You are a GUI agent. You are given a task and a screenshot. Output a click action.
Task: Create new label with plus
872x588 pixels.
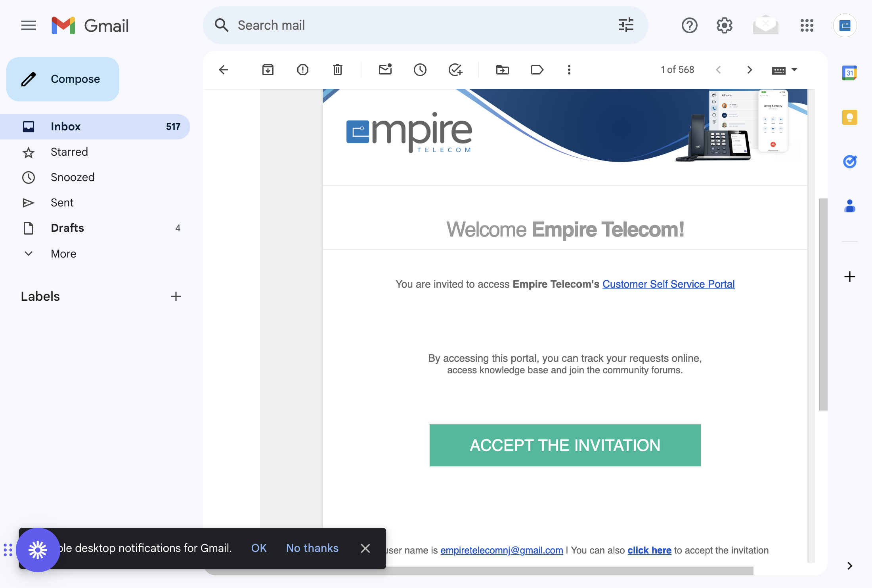pos(176,296)
